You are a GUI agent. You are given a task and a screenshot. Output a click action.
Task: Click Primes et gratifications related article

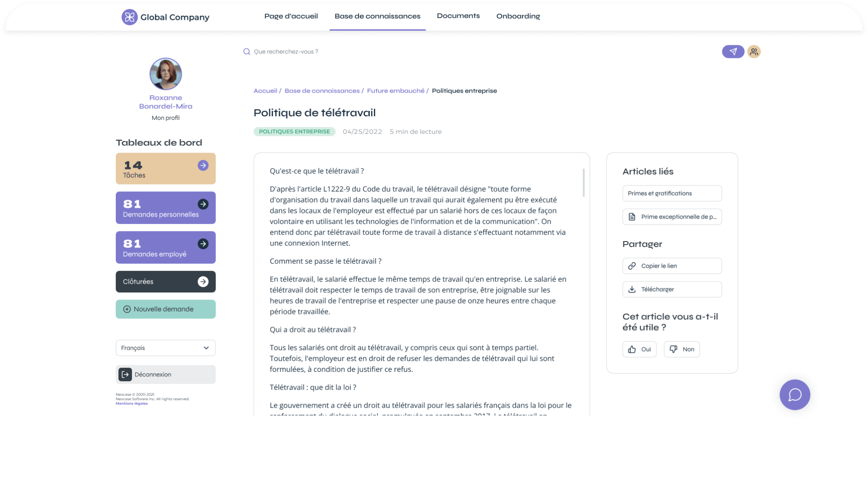672,193
